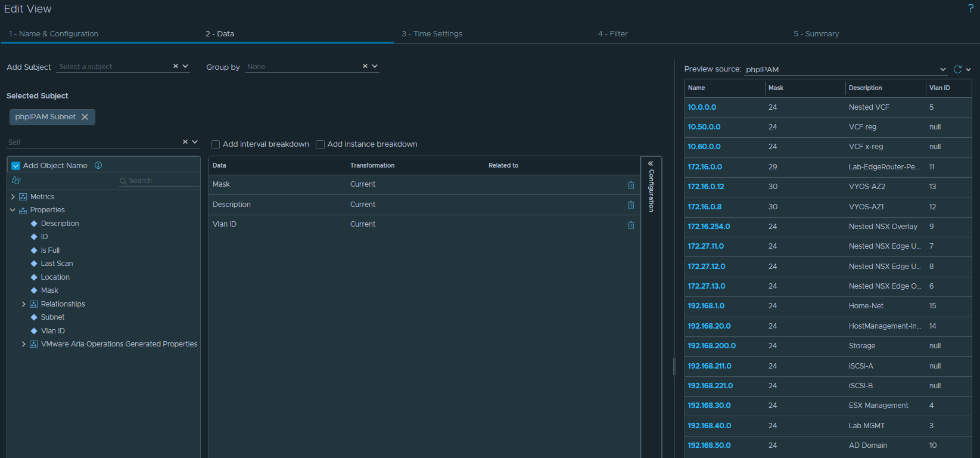Click the tree filter icon beside Search
This screenshot has height=458, width=980.
point(16,180)
